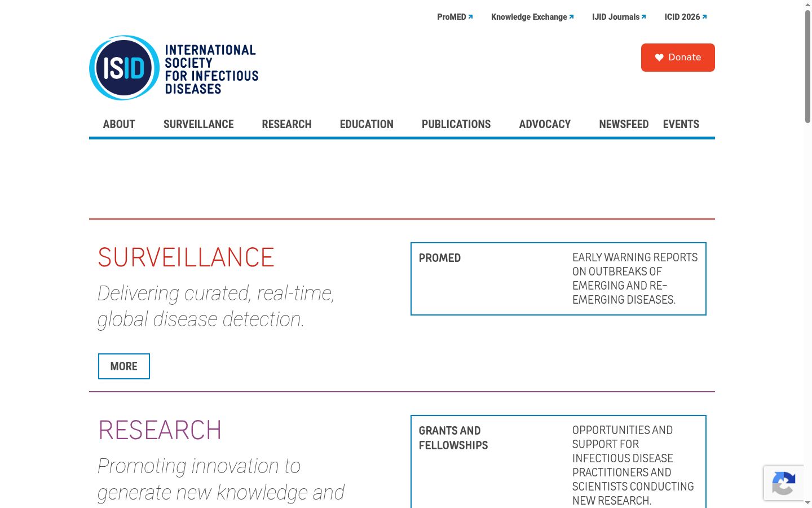Click the ISID circular logo
The width and height of the screenshot is (812, 508).
point(125,68)
